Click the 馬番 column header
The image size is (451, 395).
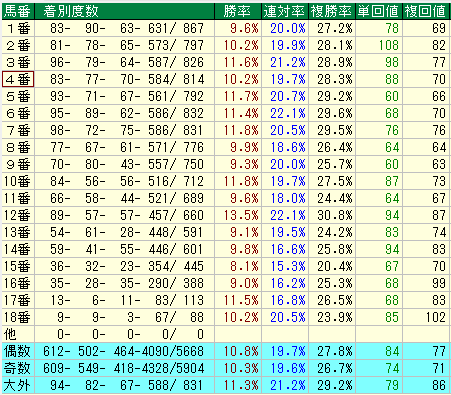pyautogui.click(x=18, y=11)
